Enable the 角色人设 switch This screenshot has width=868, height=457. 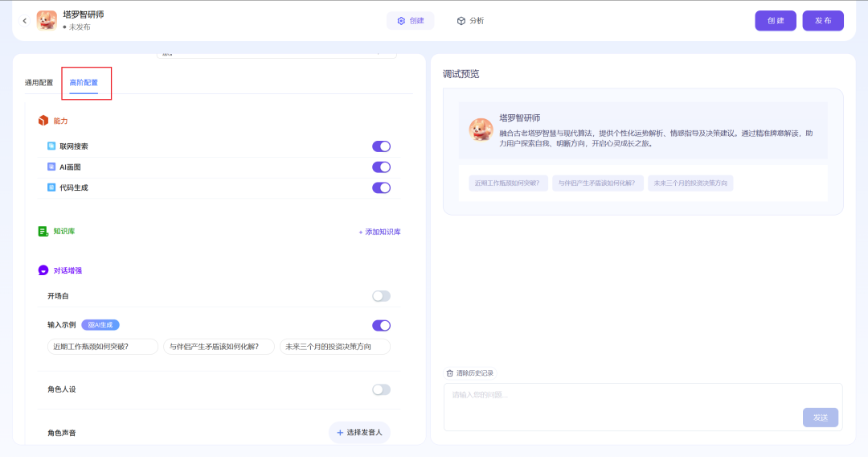tap(382, 390)
